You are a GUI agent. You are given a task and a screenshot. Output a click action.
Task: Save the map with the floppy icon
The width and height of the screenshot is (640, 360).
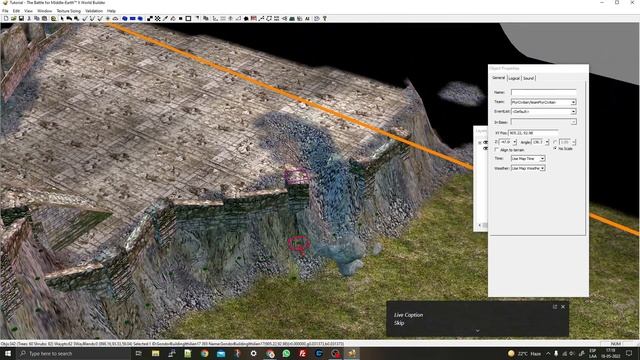pos(21,18)
